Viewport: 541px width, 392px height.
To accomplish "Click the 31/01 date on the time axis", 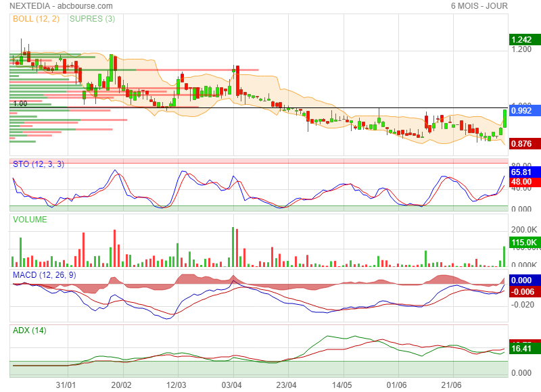I will (x=66, y=384).
